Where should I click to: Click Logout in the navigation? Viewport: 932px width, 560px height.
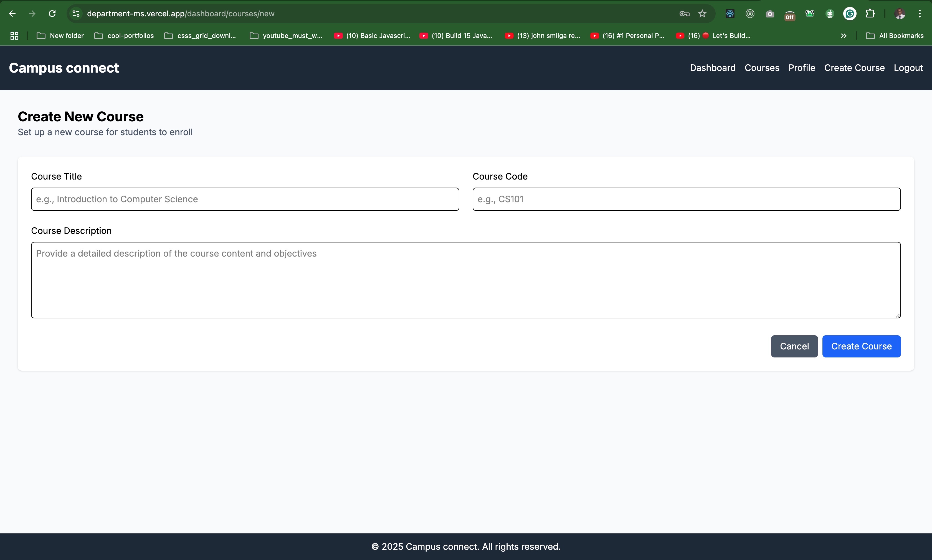pyautogui.click(x=908, y=68)
